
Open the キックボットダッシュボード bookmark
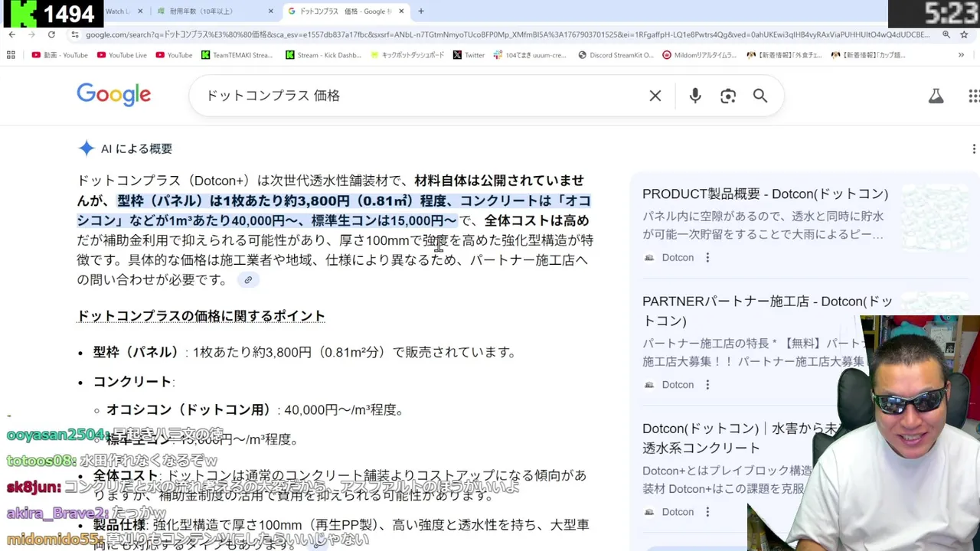(407, 55)
